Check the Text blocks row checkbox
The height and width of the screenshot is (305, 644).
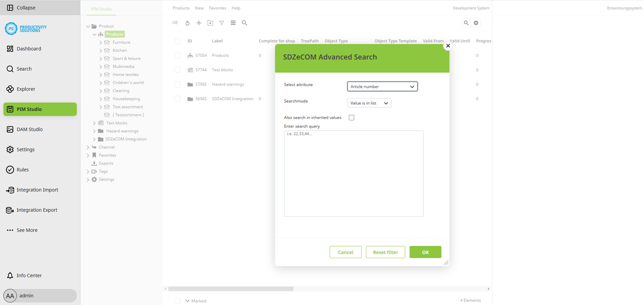[178, 70]
